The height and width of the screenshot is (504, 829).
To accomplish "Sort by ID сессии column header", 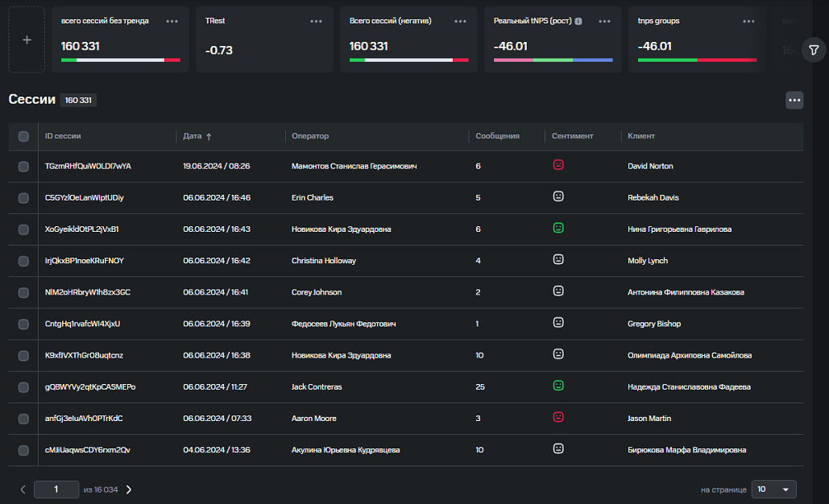I will tap(63, 136).
